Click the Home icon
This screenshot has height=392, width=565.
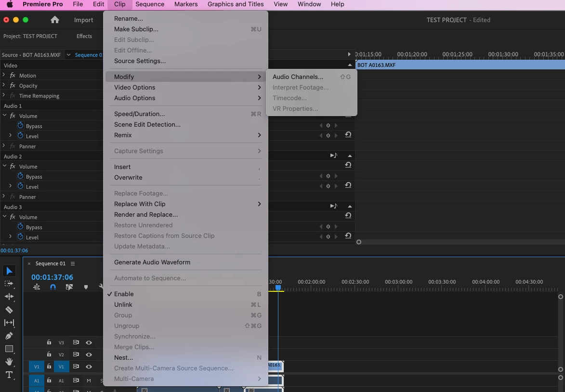tap(55, 20)
